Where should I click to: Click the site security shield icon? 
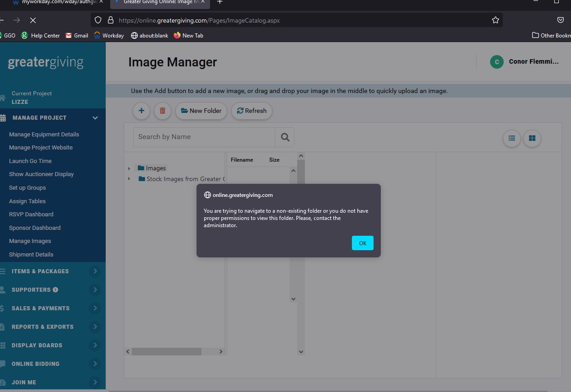(x=98, y=20)
